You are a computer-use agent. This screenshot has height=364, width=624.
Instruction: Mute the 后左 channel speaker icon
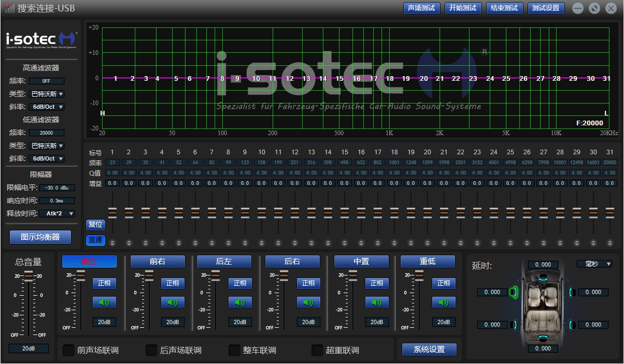coord(239,302)
